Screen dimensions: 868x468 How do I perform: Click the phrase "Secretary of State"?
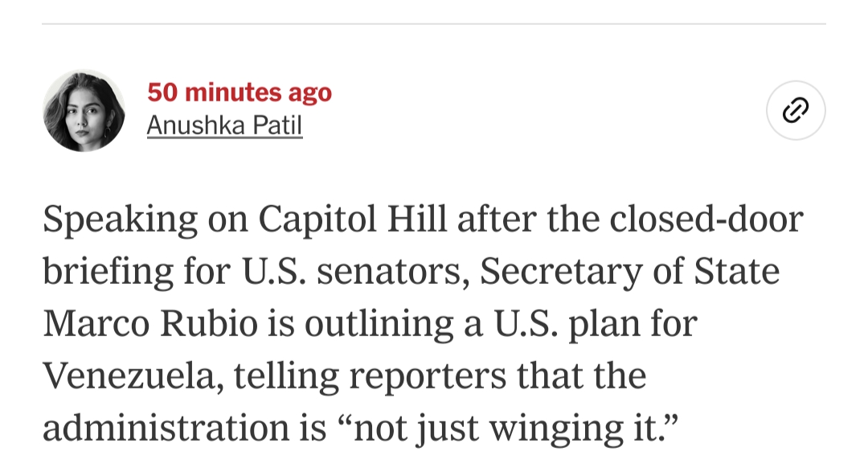[630, 272]
